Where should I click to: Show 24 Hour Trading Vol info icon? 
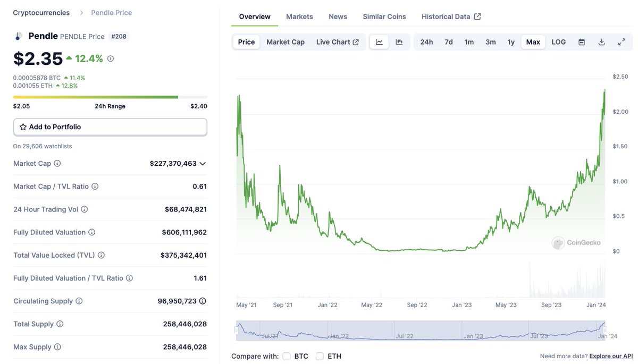tap(84, 209)
